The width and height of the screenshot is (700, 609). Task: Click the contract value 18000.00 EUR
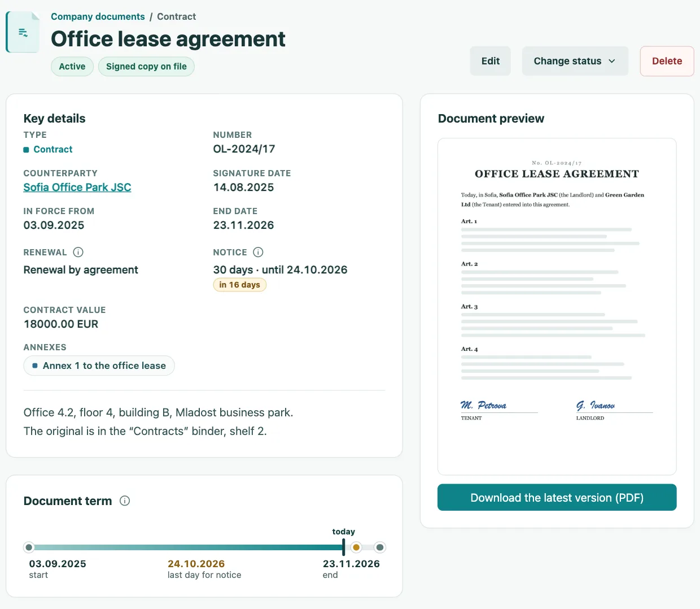(61, 324)
